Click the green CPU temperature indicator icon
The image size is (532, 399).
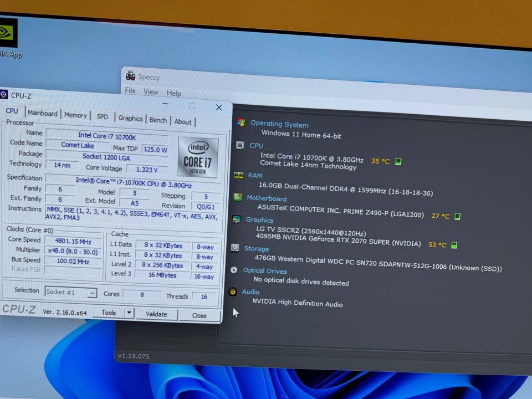click(x=398, y=161)
